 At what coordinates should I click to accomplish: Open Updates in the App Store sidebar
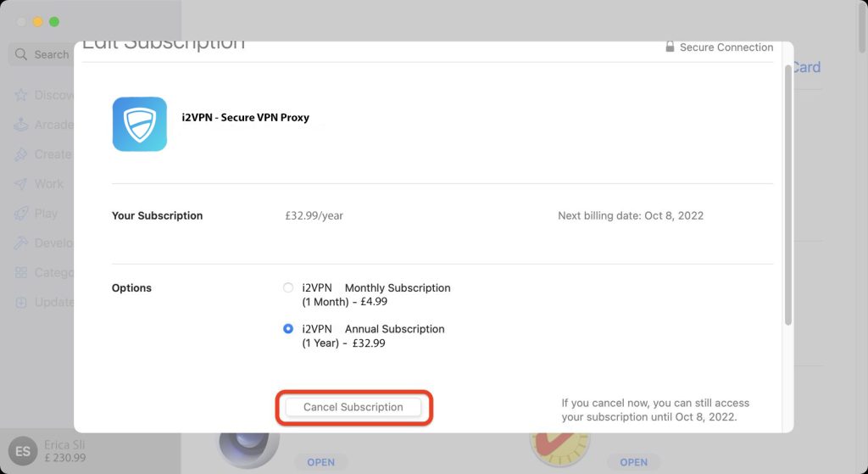coord(44,303)
